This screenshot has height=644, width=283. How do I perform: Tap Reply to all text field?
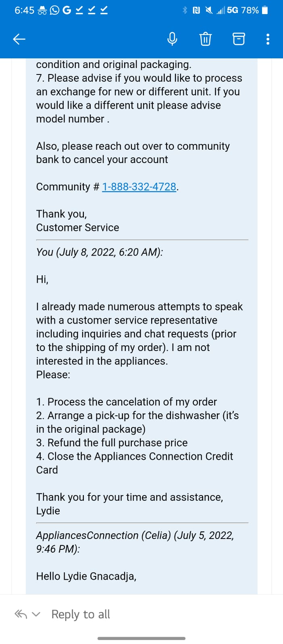[81, 614]
